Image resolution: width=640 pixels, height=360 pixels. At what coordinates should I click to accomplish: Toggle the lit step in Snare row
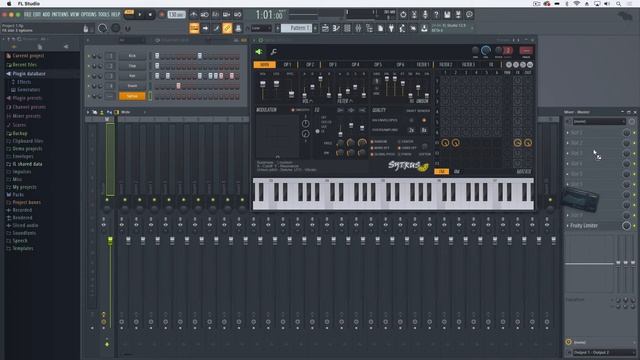(x=178, y=86)
